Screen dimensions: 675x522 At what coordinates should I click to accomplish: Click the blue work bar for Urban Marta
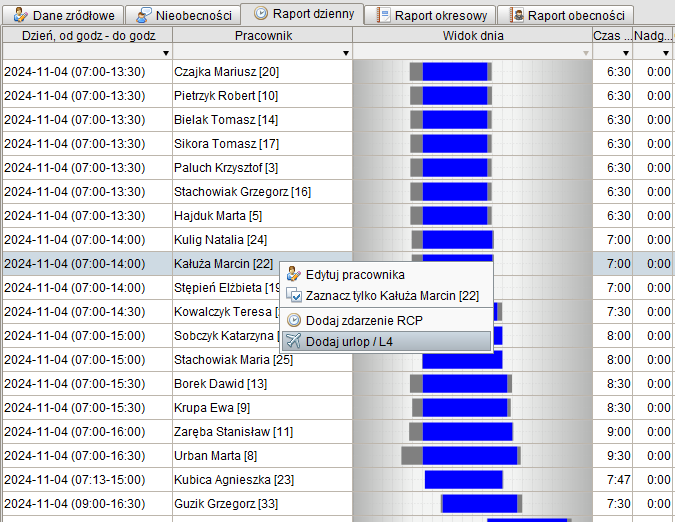coord(470,456)
